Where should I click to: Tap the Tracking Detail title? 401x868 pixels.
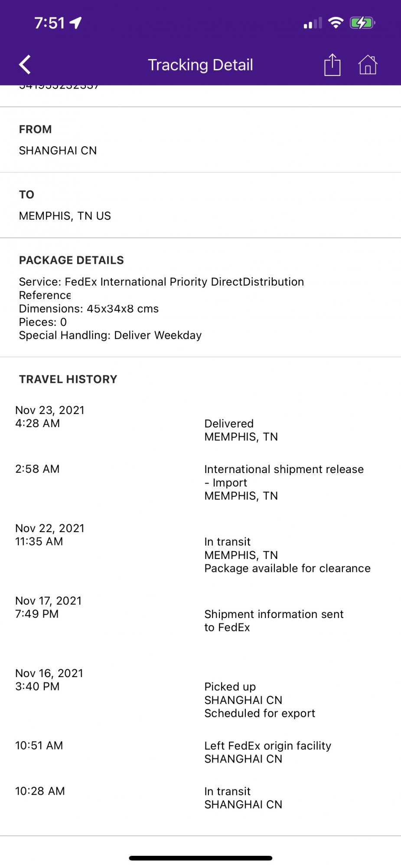point(200,65)
